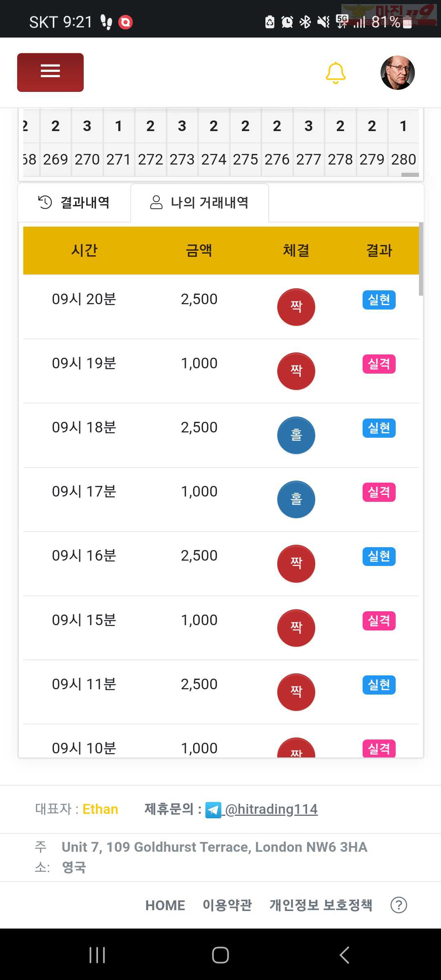The width and height of the screenshot is (441, 980).
Task: Click the blue 홀 badge at 09시 18분
Action: [296, 435]
